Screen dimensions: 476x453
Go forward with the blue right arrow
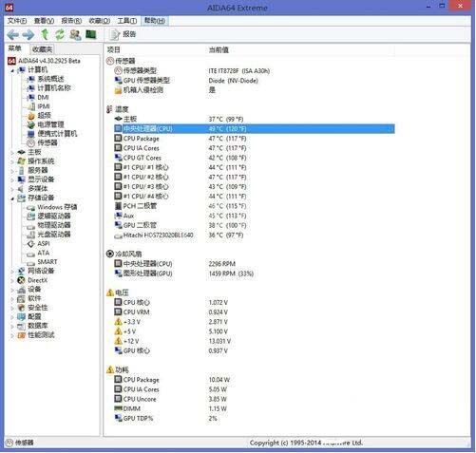[29, 34]
